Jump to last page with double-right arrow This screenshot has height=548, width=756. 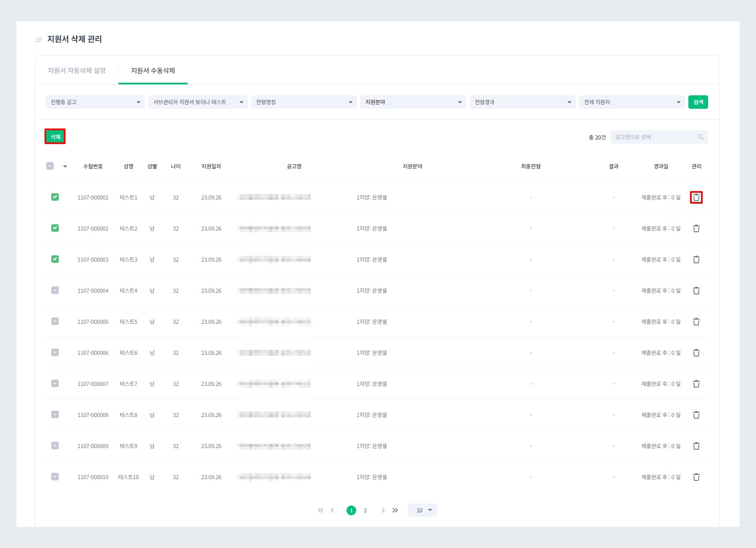point(395,510)
